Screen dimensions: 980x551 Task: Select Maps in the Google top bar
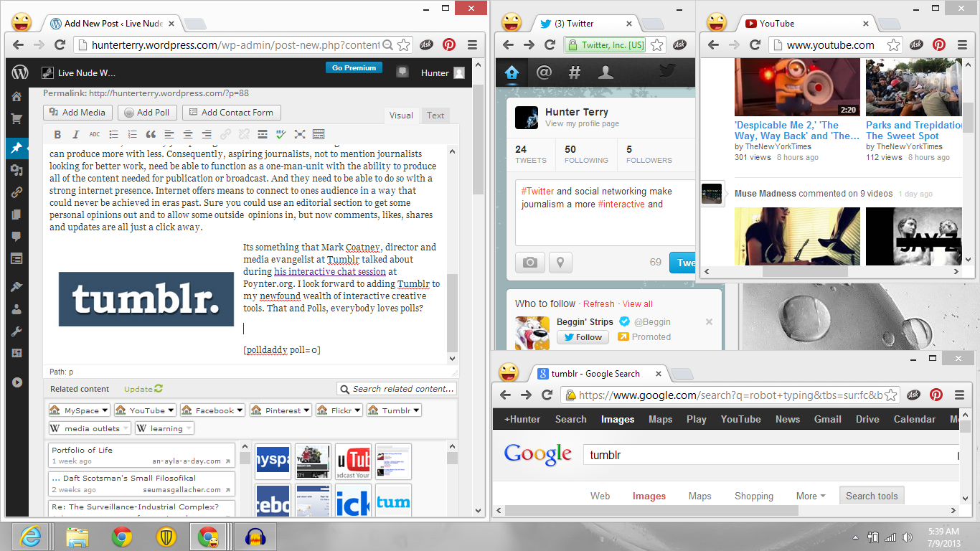[x=660, y=419]
